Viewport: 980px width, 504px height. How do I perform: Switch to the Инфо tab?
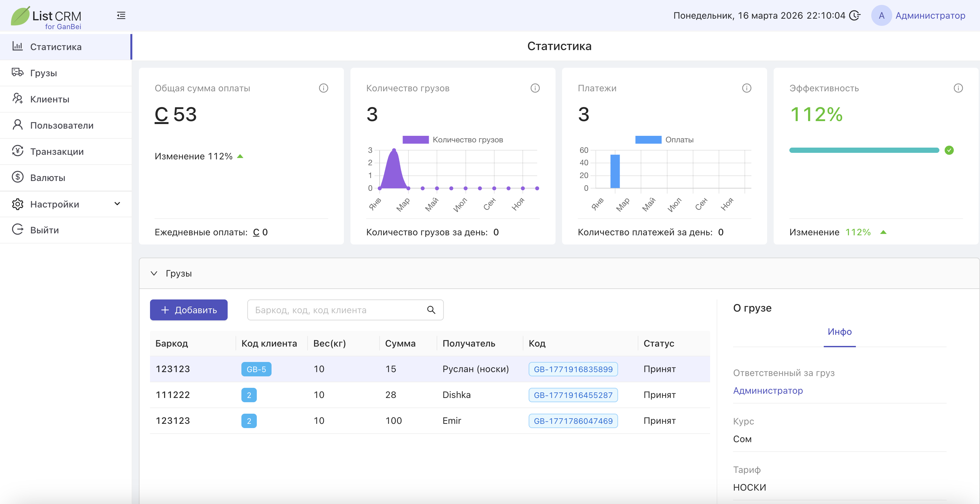pos(839,332)
